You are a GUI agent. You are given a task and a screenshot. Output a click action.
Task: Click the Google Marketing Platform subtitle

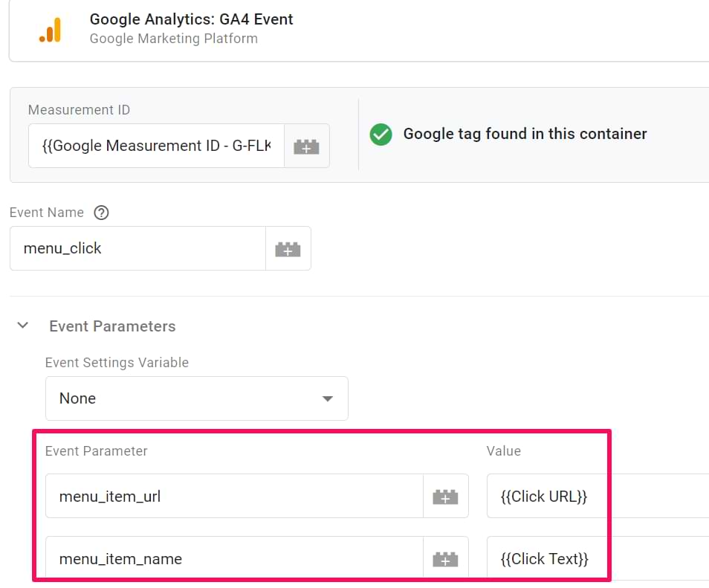click(173, 39)
